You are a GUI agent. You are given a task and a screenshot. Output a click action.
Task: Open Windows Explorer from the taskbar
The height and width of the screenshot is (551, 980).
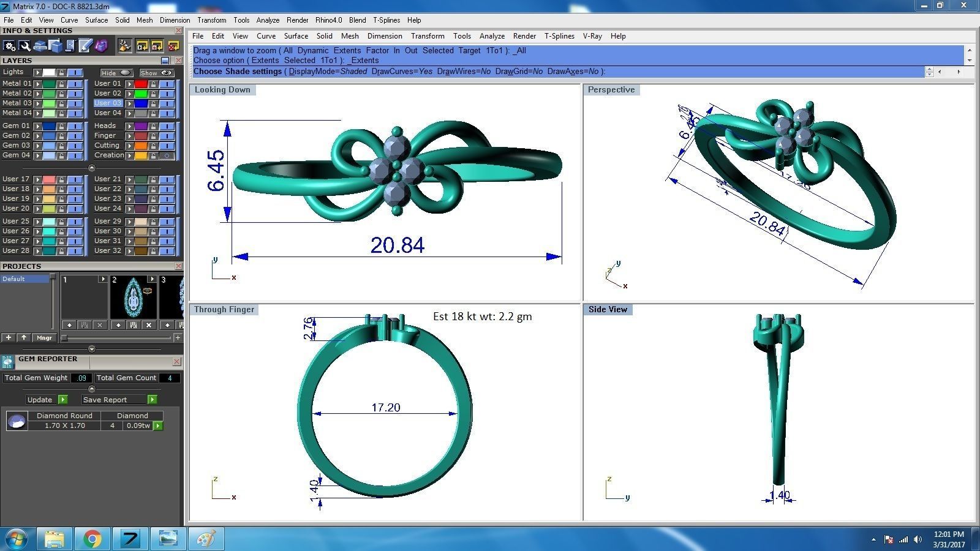tap(55, 539)
